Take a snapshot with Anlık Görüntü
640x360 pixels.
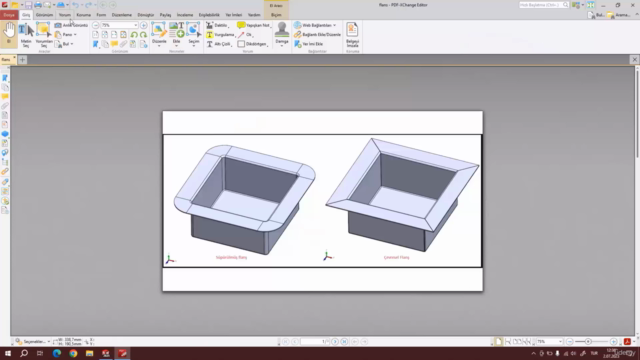pos(71,25)
